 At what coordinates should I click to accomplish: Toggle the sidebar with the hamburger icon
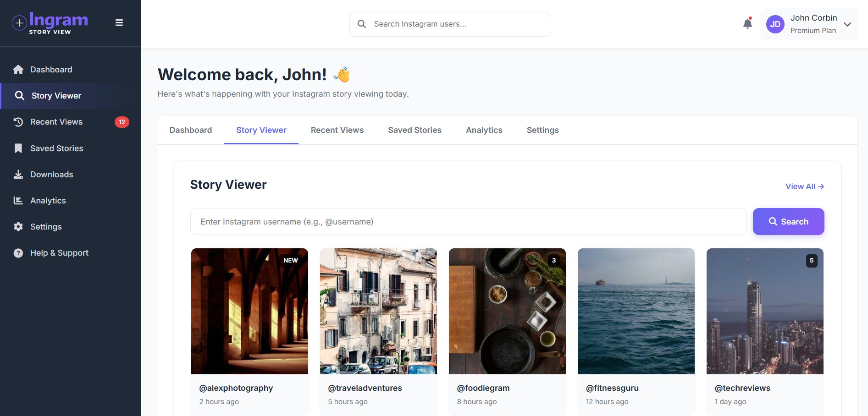pos(119,22)
